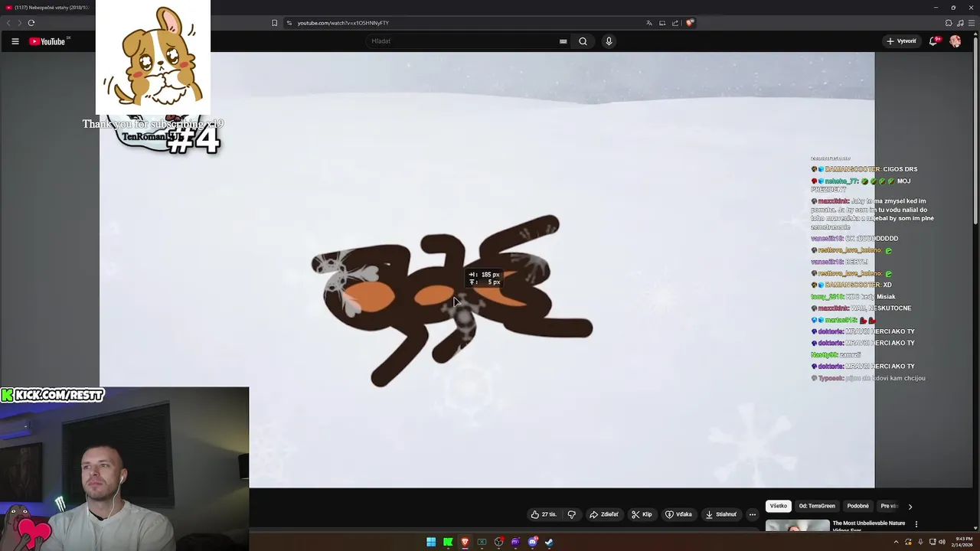Screen dimensions: 980x551
Task: Click the 'Zdieľať' share button
Action: coord(604,514)
